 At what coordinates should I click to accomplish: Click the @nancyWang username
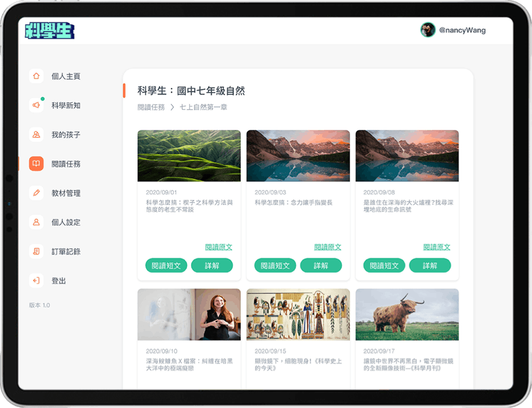(x=462, y=30)
